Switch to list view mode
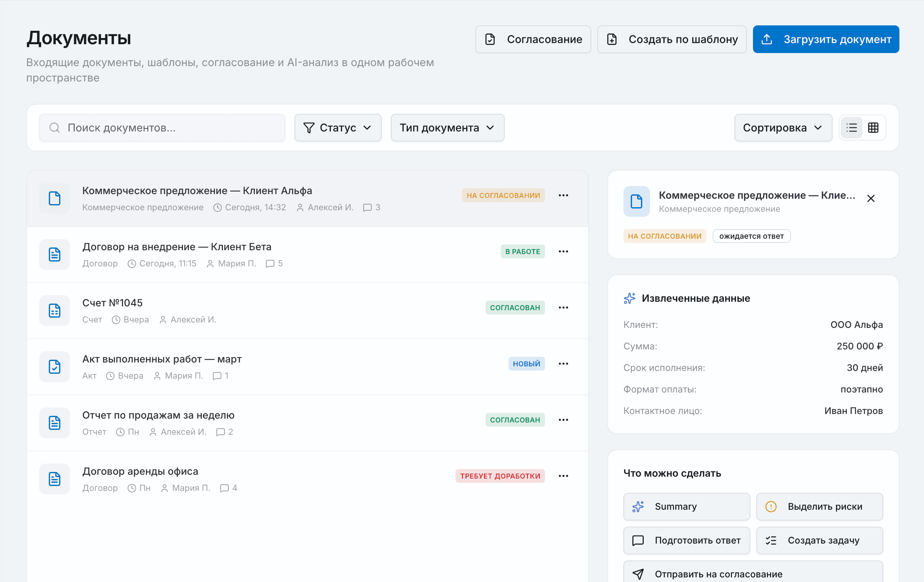This screenshot has width=924, height=582. pyautogui.click(x=851, y=127)
